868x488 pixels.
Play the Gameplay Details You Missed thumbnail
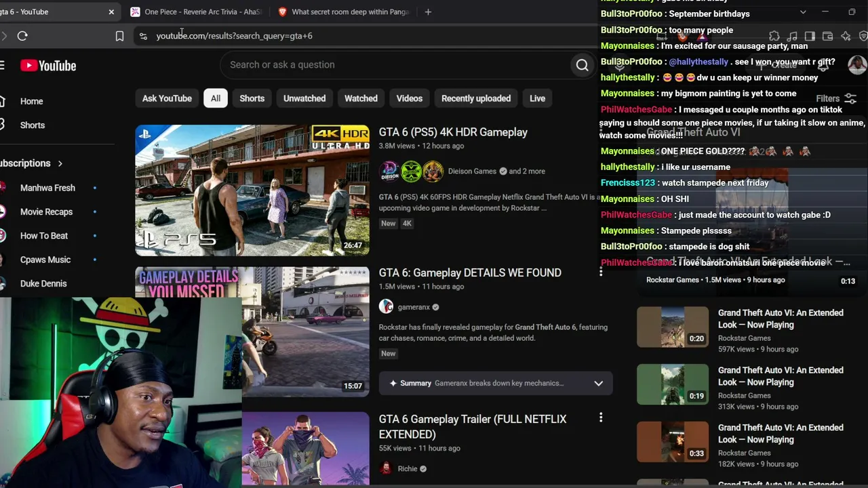252,332
